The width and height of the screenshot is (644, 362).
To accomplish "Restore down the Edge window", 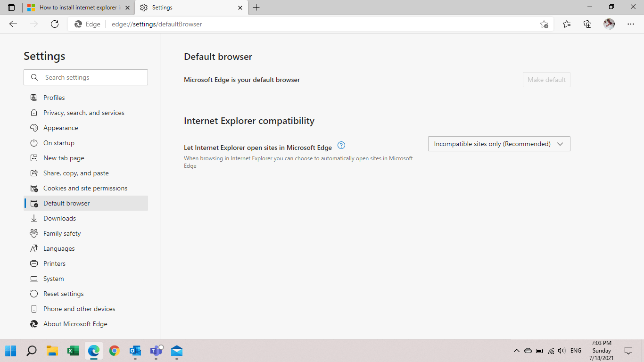I will point(611,7).
